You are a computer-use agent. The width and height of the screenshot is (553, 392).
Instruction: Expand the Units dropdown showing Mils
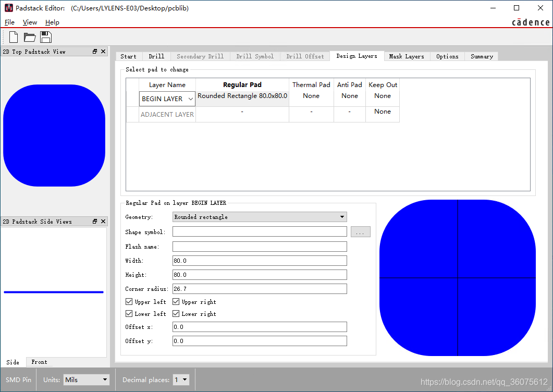click(x=87, y=380)
